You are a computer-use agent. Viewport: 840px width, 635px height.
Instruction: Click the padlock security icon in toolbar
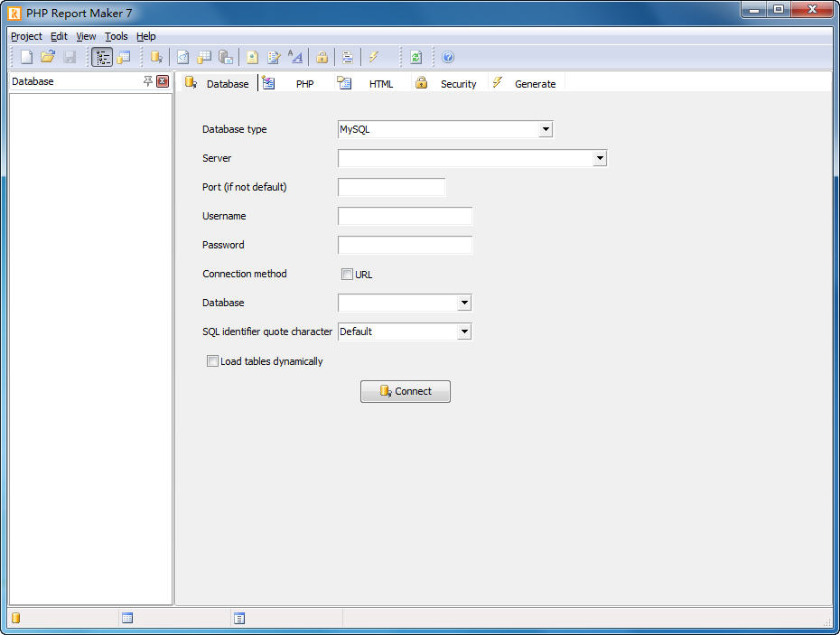pyautogui.click(x=322, y=57)
